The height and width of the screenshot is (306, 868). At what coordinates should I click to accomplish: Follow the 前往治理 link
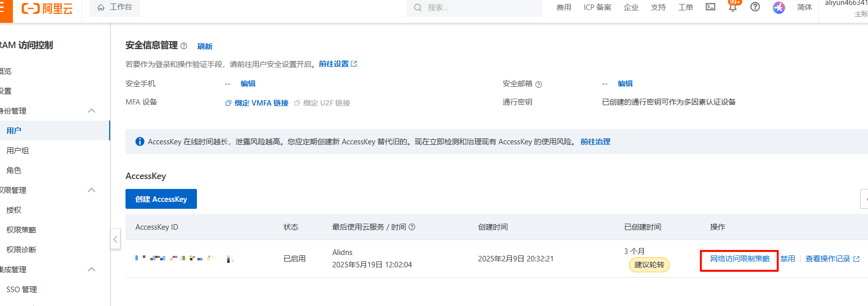[595, 142]
